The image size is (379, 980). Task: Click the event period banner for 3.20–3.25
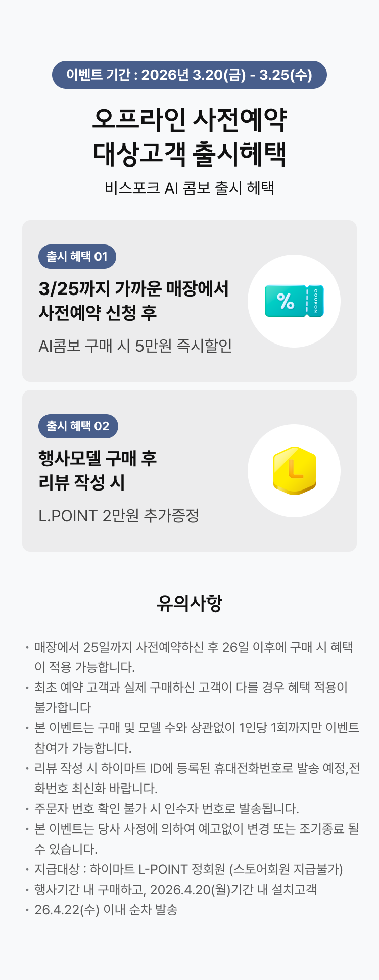(x=189, y=75)
